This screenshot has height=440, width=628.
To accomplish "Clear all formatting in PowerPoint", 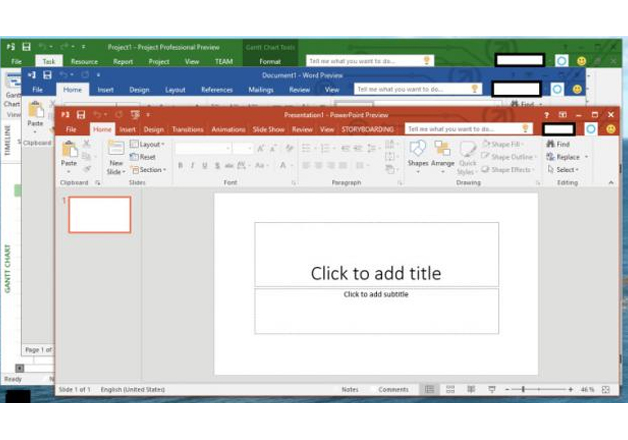I will [289, 149].
